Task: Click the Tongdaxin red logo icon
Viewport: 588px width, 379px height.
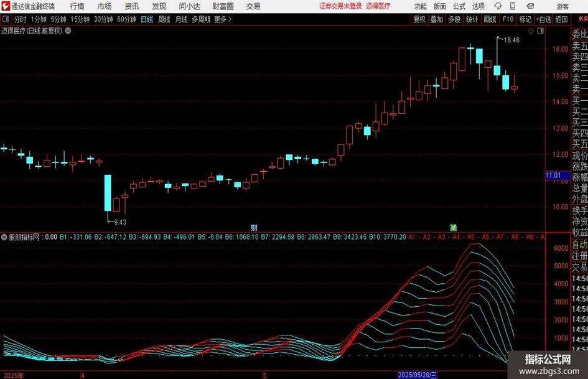Action: (x=5, y=6)
